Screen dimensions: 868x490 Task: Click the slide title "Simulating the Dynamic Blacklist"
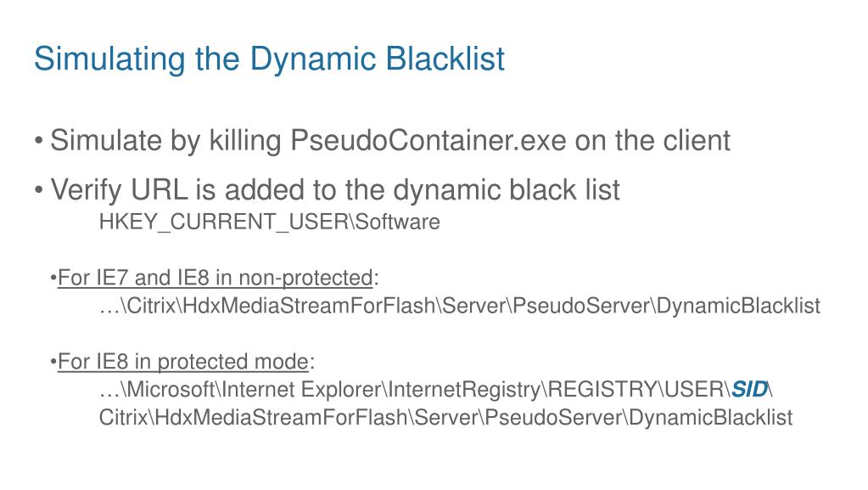[269, 59]
